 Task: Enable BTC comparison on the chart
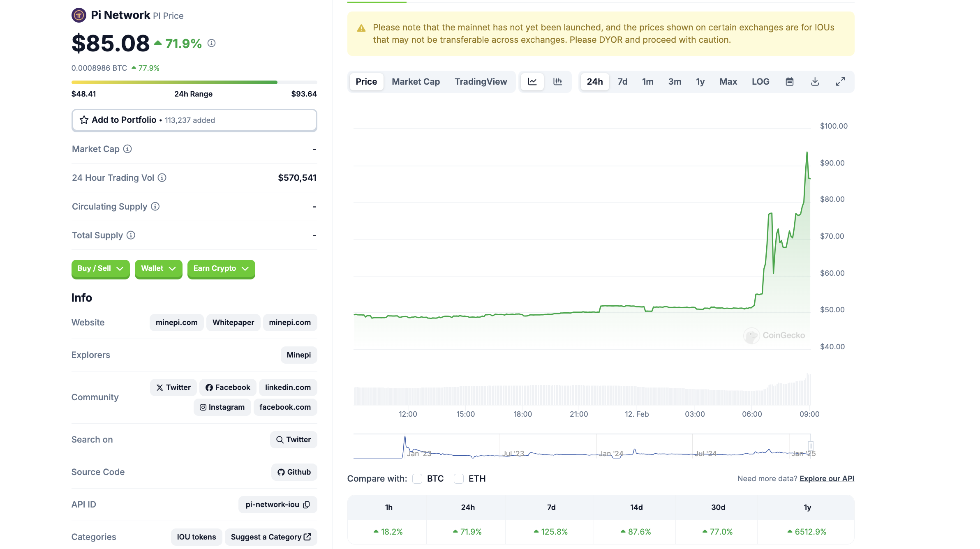point(417,478)
